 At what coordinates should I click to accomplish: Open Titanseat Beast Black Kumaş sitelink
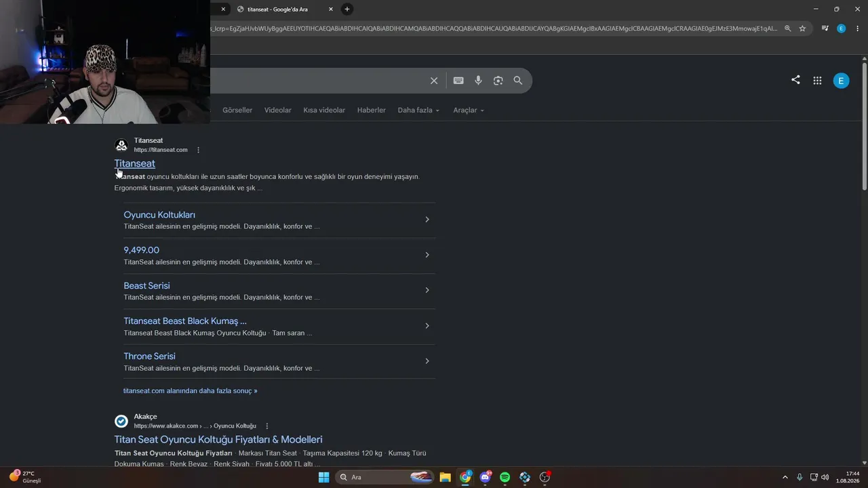pyautogui.click(x=185, y=321)
